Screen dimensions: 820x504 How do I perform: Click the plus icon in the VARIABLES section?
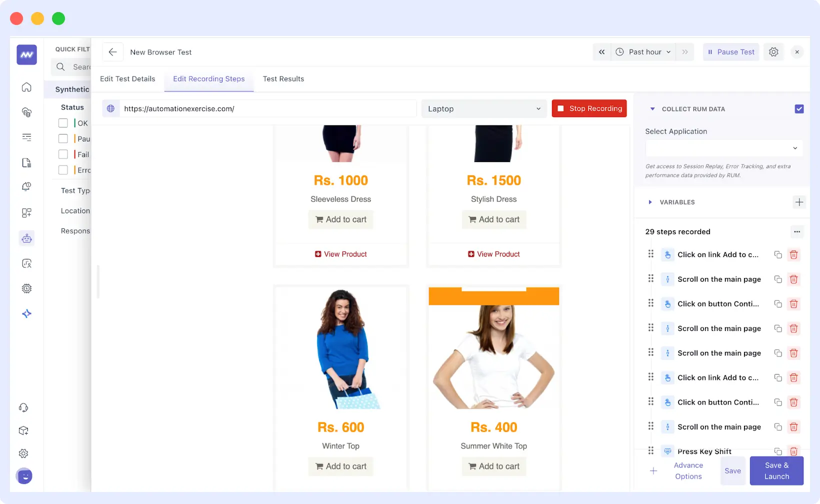[x=799, y=202]
